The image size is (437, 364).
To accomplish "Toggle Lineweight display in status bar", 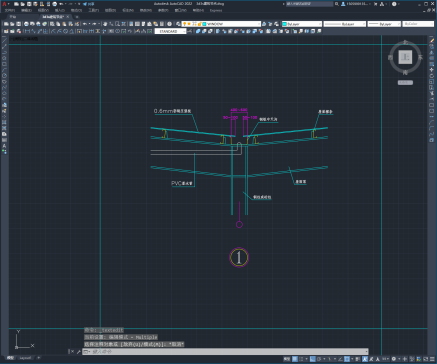I will click(x=358, y=359).
